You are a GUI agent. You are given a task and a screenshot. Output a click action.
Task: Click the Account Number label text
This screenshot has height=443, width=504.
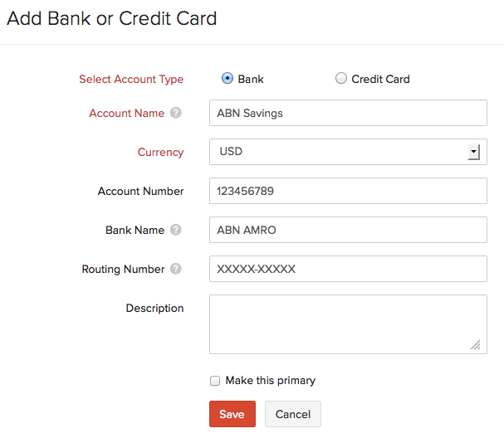pos(140,191)
